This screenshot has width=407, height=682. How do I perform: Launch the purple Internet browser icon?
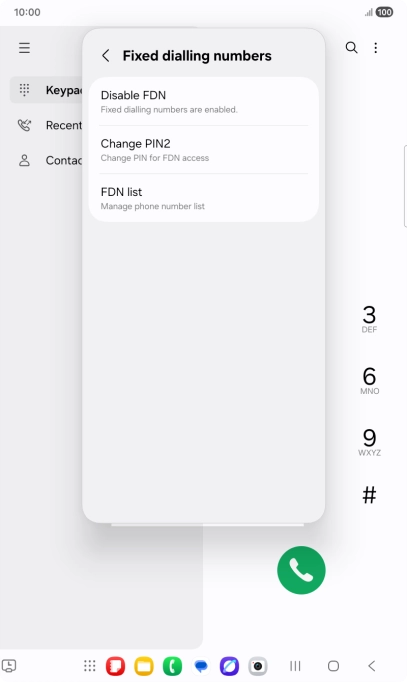pyautogui.click(x=229, y=666)
